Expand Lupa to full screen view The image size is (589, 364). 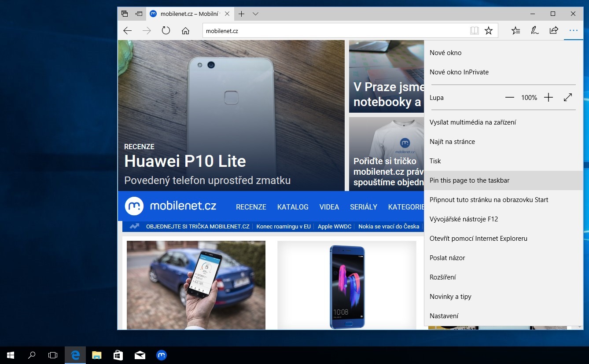(568, 97)
